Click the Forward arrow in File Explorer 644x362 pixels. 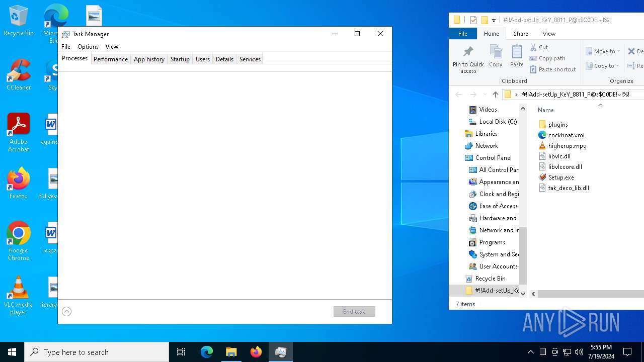[x=473, y=95]
